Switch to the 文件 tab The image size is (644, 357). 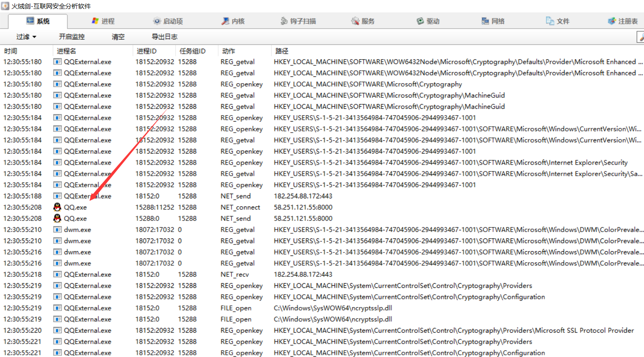tap(557, 21)
